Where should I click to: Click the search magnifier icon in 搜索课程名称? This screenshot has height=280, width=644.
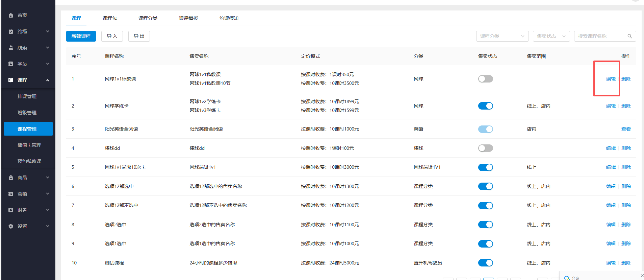pyautogui.click(x=629, y=36)
